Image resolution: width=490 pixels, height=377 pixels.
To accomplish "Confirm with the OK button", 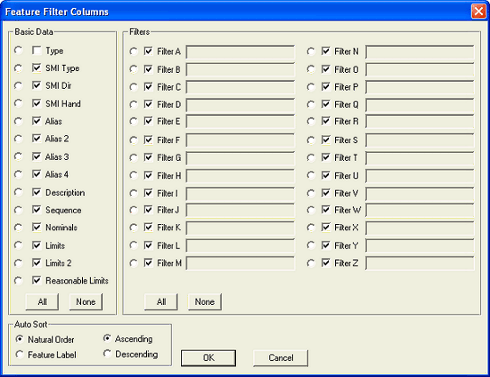I will [208, 358].
